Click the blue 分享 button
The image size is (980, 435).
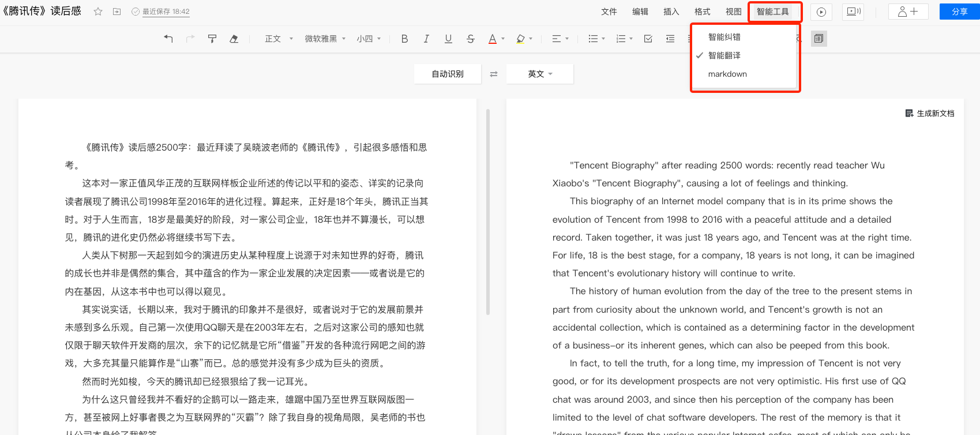[960, 12]
